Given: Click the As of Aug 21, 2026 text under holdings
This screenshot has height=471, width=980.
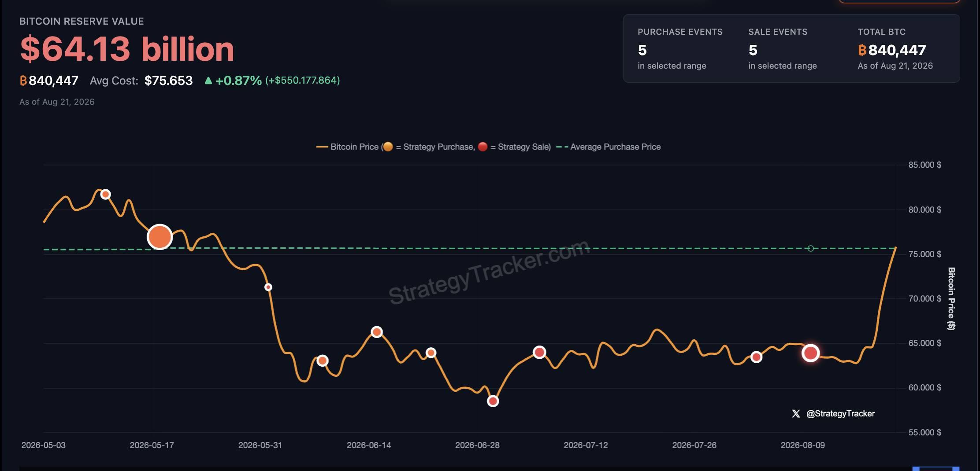Looking at the screenshot, I should 57,102.
